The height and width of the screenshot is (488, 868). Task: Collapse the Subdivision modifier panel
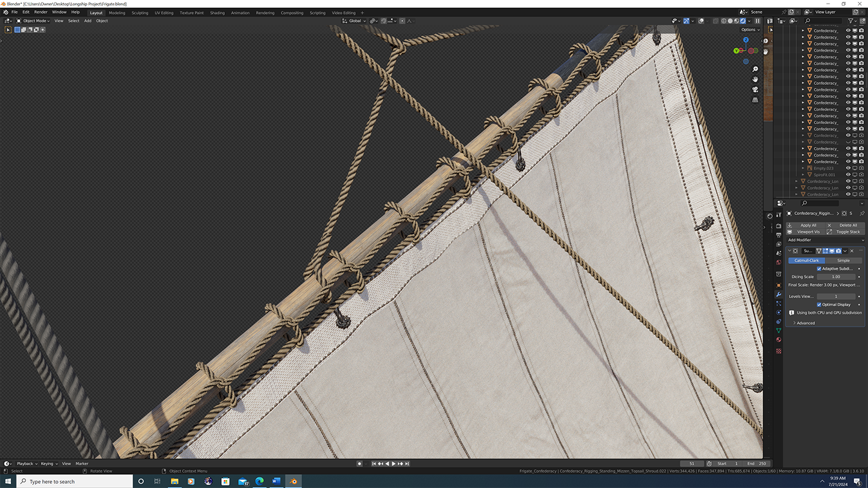coord(790,251)
